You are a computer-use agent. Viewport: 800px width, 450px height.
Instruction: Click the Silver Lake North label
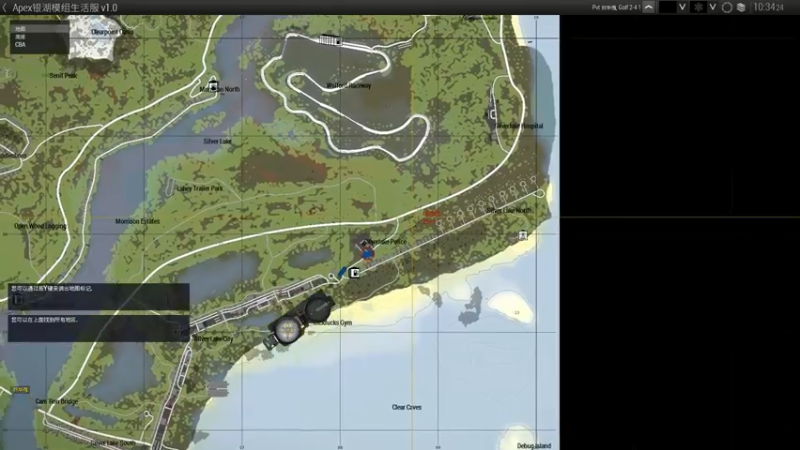(508, 210)
